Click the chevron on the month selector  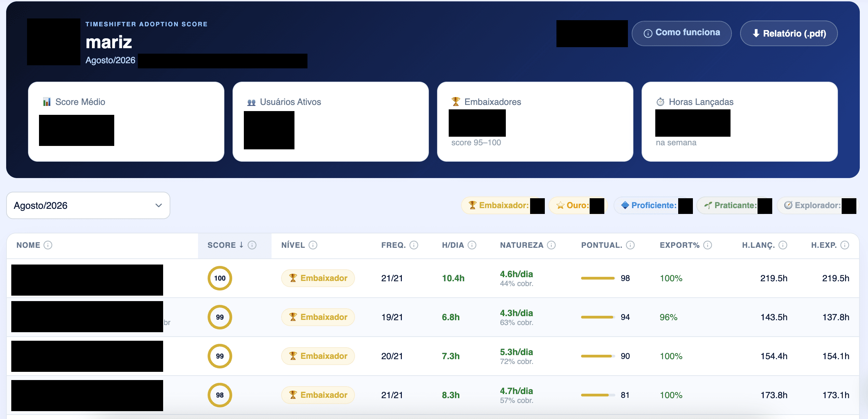click(x=158, y=205)
